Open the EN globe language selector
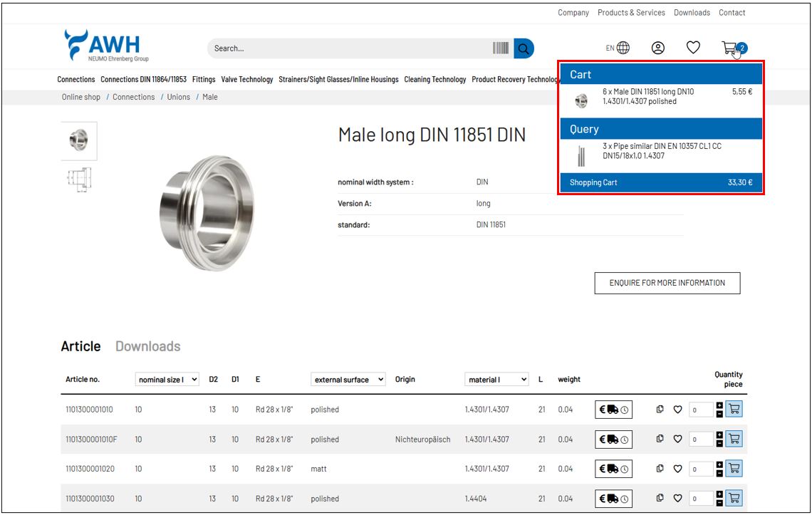Image resolution: width=812 pixels, height=515 pixels. (x=618, y=48)
